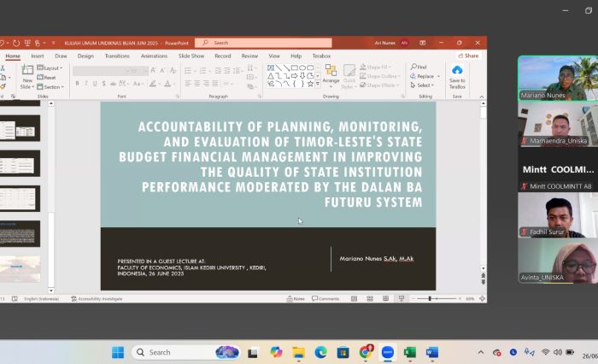Launch Word from the taskbar
This screenshot has height=364, width=598.
tap(431, 352)
